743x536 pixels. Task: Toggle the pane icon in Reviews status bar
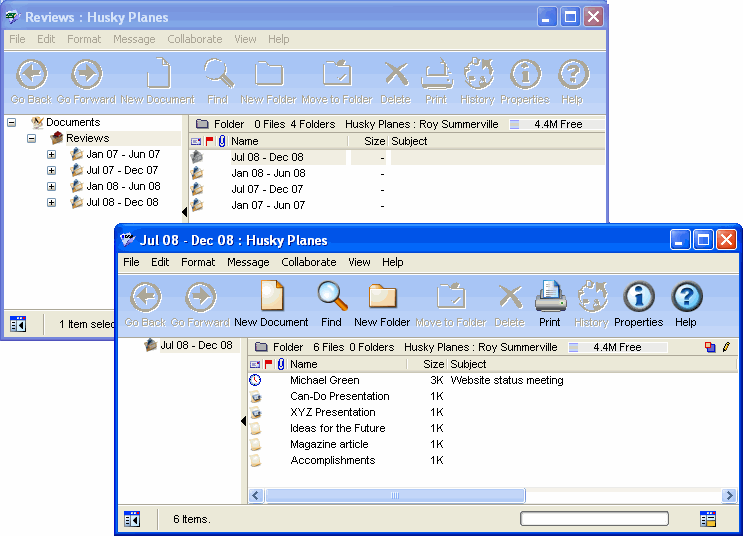tap(18, 324)
